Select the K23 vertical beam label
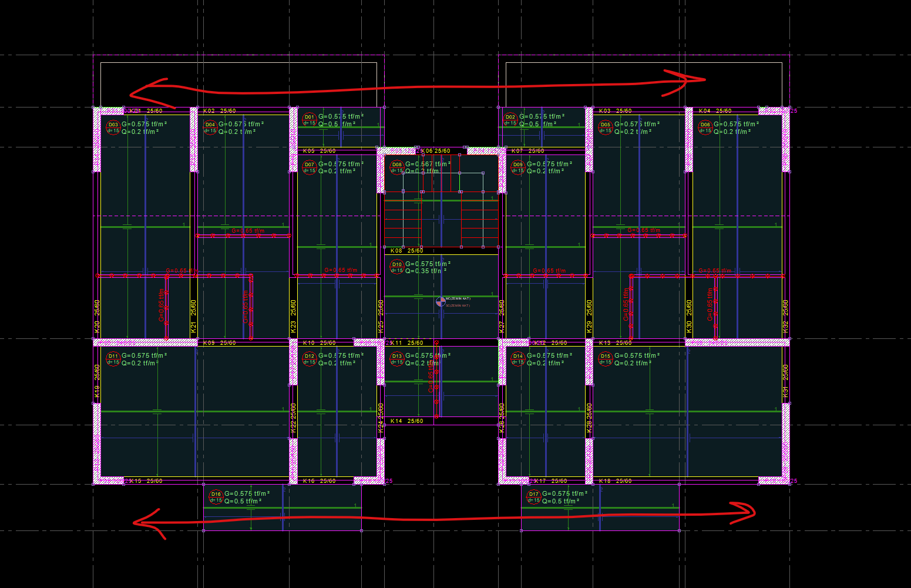911x588 pixels. [294, 317]
